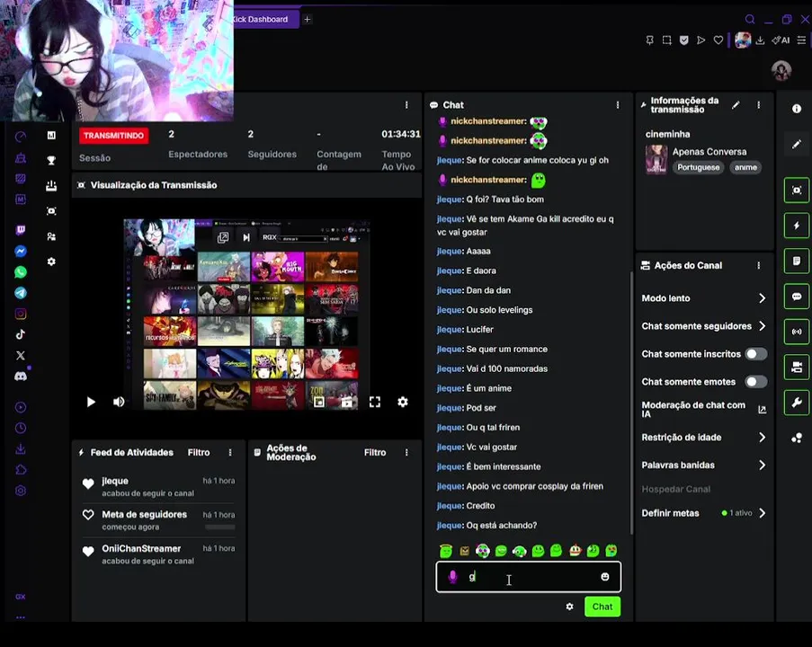This screenshot has height=647, width=812.
Task: Click the stream play button
Action: (x=91, y=403)
